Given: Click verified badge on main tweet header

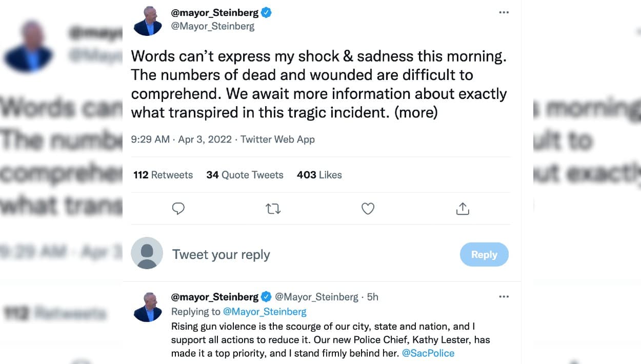Looking at the screenshot, I should point(267,13).
